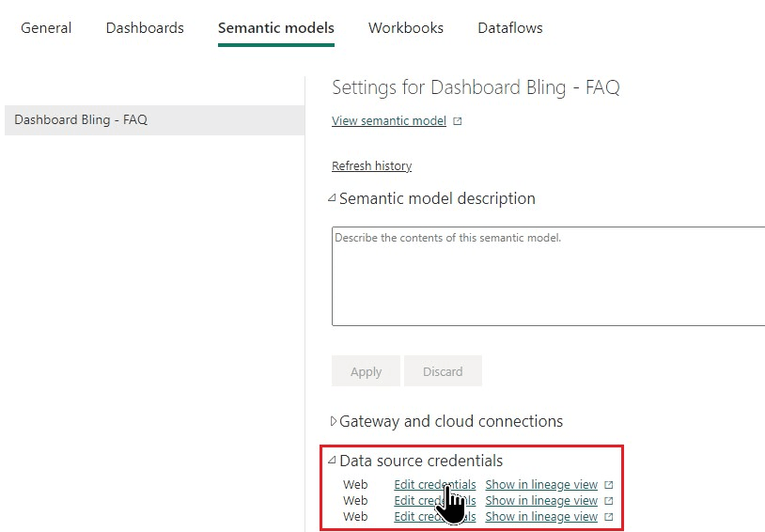
Task: Open external link icon beside View semantic model
Action: click(x=458, y=121)
